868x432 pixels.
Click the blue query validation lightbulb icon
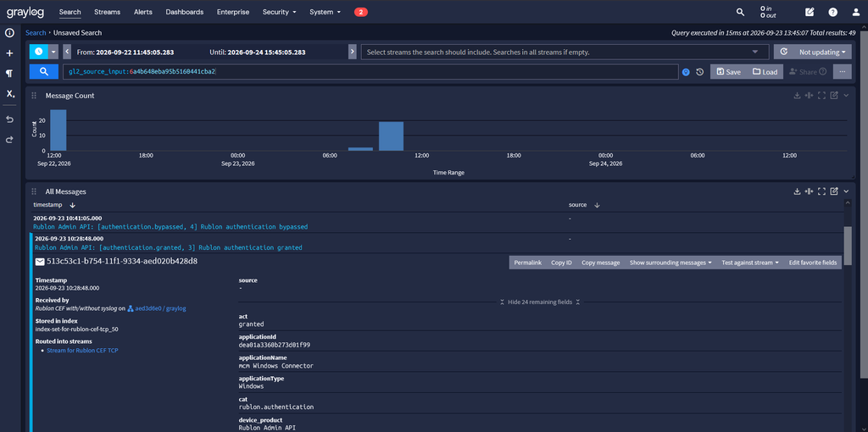point(686,72)
